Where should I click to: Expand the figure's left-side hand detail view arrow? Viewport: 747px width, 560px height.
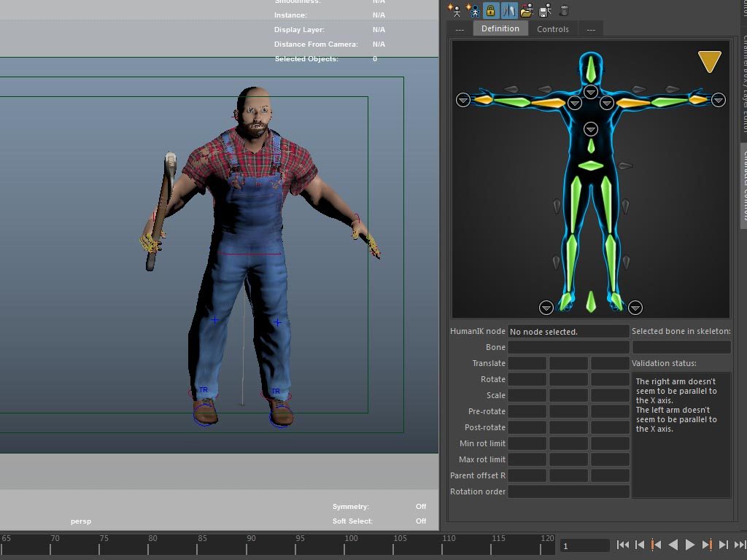tap(463, 100)
